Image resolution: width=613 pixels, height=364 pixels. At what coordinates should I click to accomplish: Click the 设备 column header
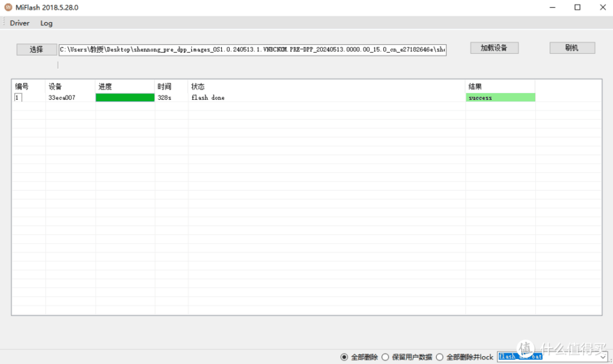coord(55,86)
